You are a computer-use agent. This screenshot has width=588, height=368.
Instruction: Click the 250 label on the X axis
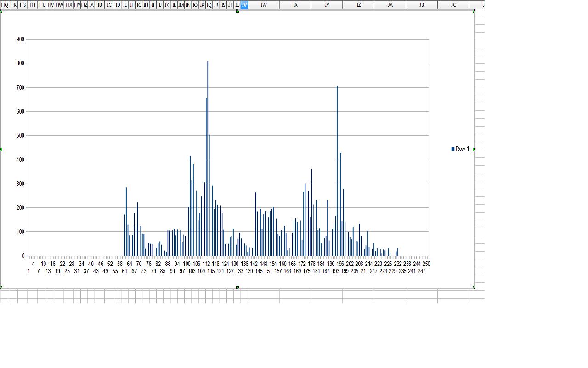tap(426, 264)
